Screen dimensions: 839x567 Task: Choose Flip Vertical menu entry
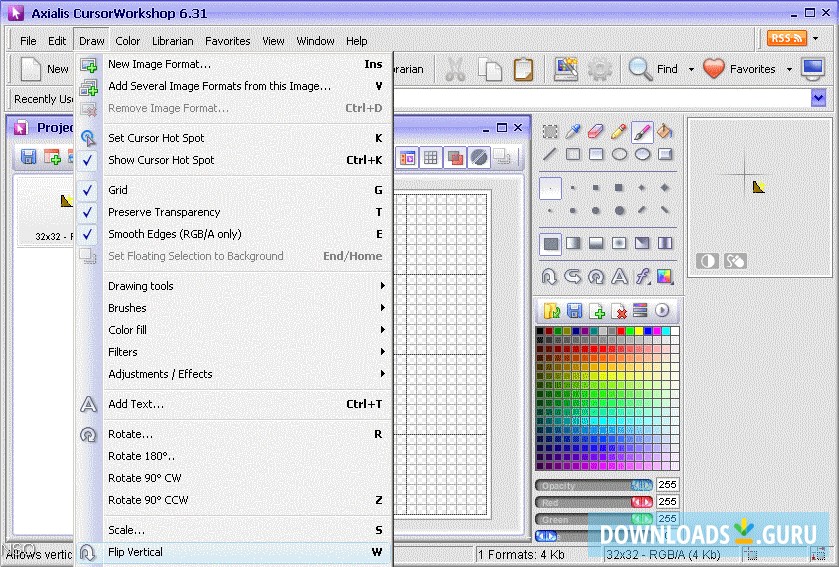coord(234,552)
